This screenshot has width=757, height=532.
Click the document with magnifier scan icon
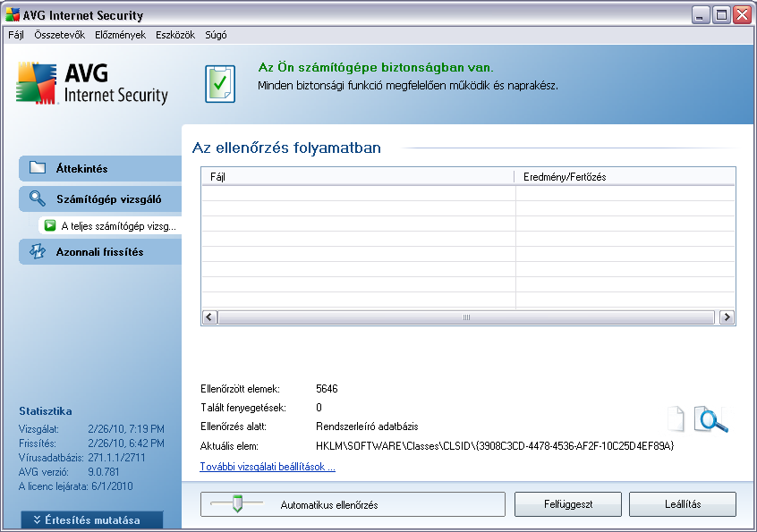coord(710,418)
